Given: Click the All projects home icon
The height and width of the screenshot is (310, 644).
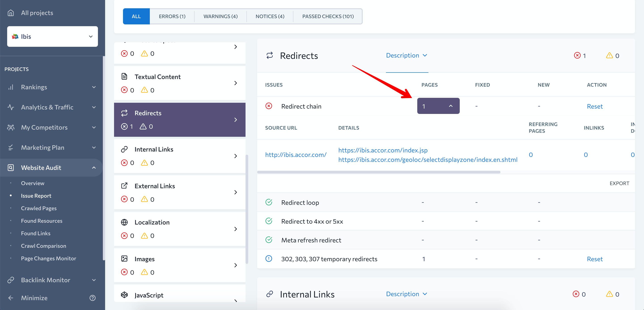Looking at the screenshot, I should (11, 13).
